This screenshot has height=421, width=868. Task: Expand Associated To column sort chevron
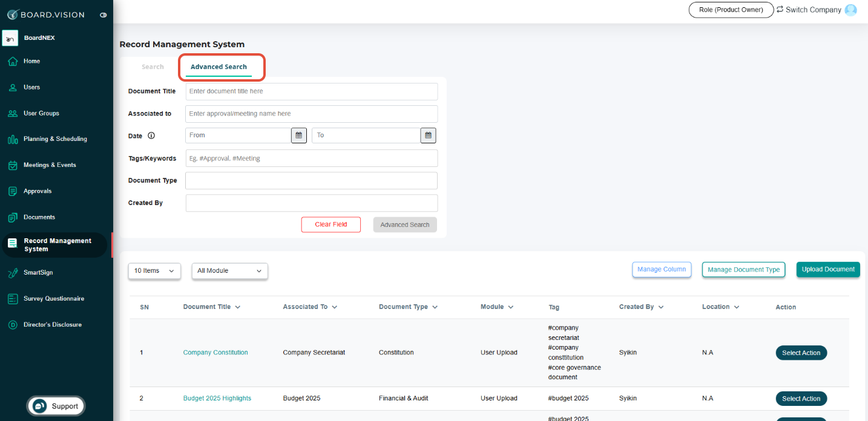click(x=335, y=307)
